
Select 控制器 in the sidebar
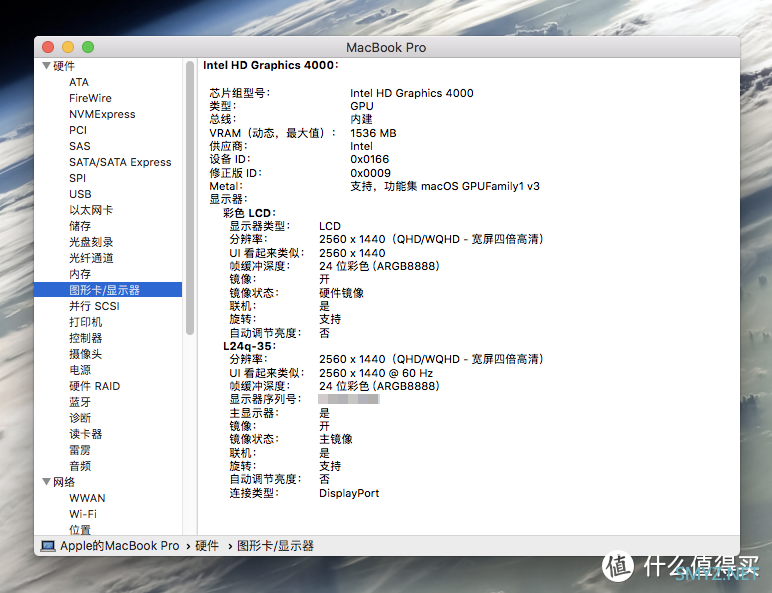[x=86, y=338]
